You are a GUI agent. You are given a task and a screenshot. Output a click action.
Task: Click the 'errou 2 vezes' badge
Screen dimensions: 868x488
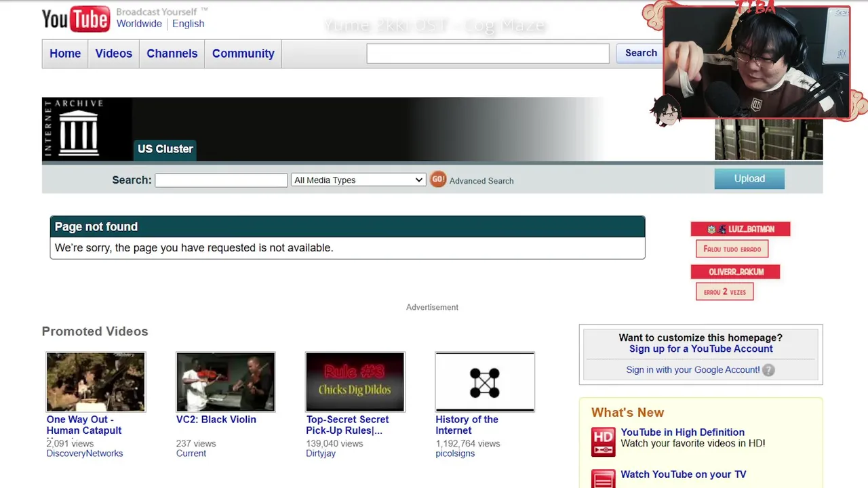(x=724, y=291)
